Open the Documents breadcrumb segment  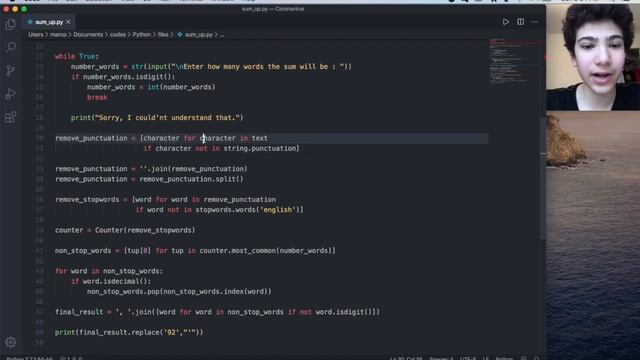[88, 35]
